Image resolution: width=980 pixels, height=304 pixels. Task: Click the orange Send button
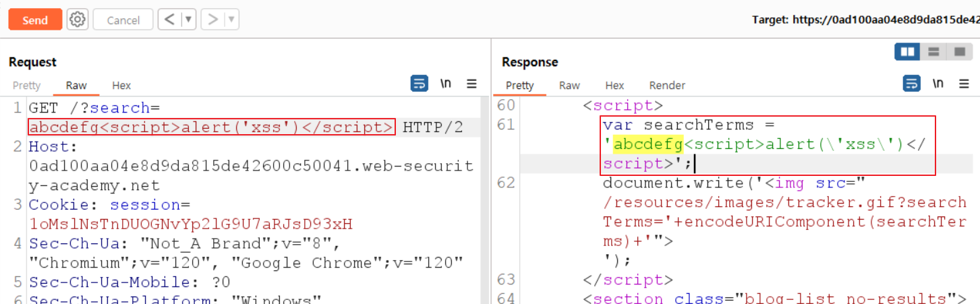click(35, 20)
